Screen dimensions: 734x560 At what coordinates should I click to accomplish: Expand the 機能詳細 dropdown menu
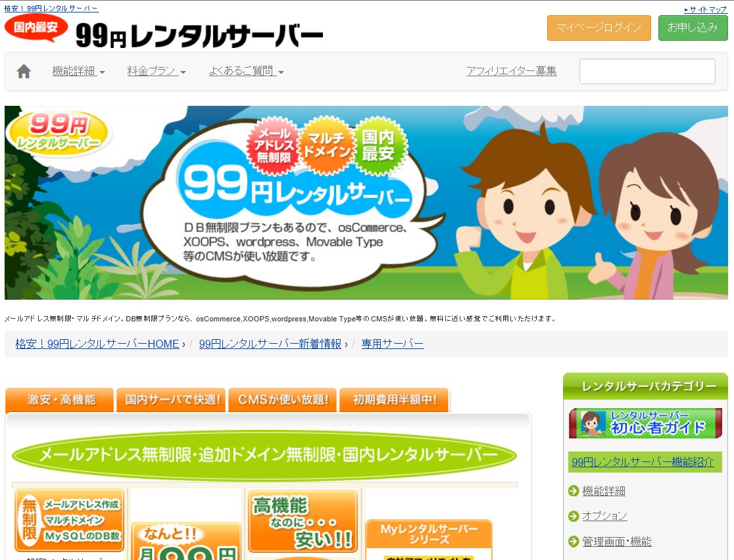click(79, 71)
